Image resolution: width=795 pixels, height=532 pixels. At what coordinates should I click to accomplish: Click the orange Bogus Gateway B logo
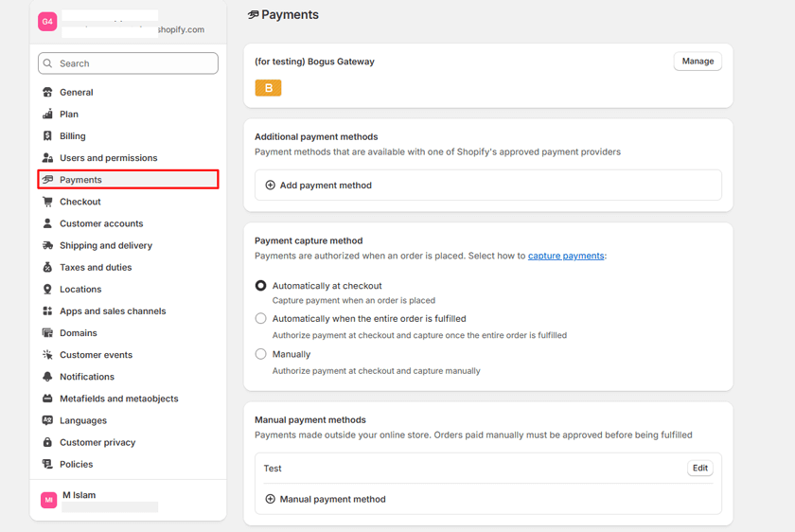tap(268, 88)
